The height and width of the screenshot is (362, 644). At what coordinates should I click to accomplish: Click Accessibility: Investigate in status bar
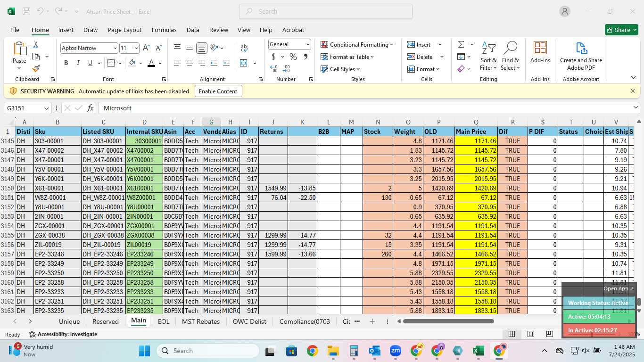pyautogui.click(x=63, y=334)
